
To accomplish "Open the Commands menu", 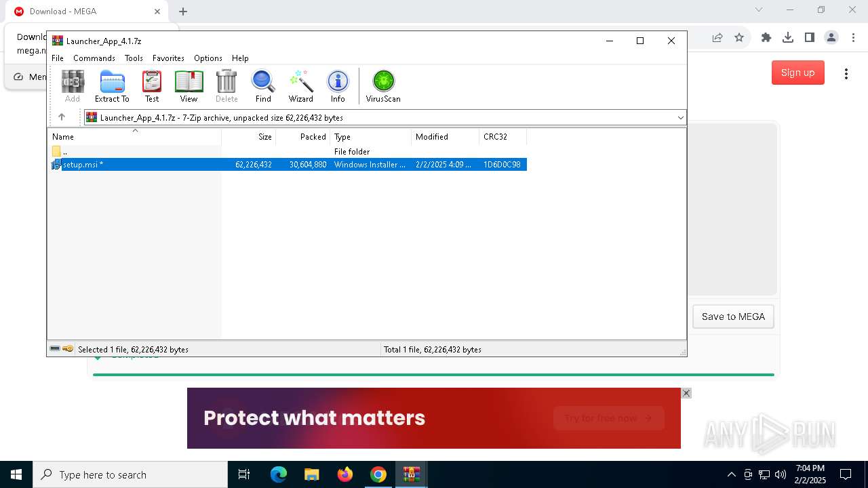I will [94, 58].
